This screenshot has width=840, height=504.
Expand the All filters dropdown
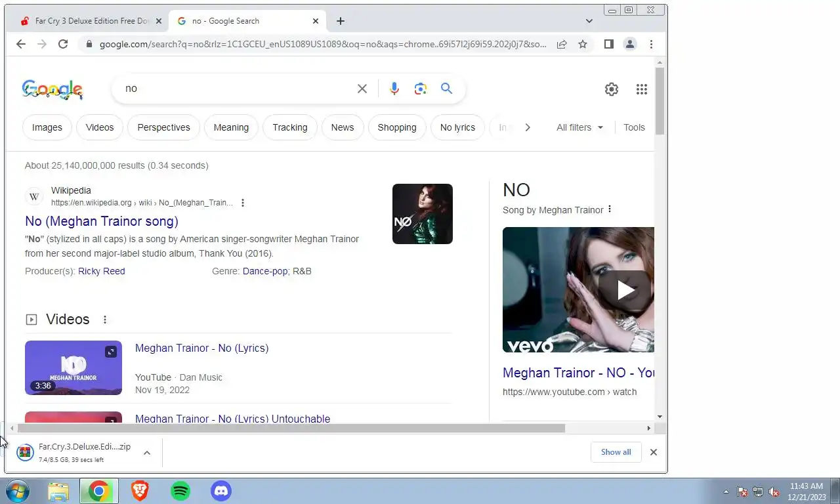point(580,127)
